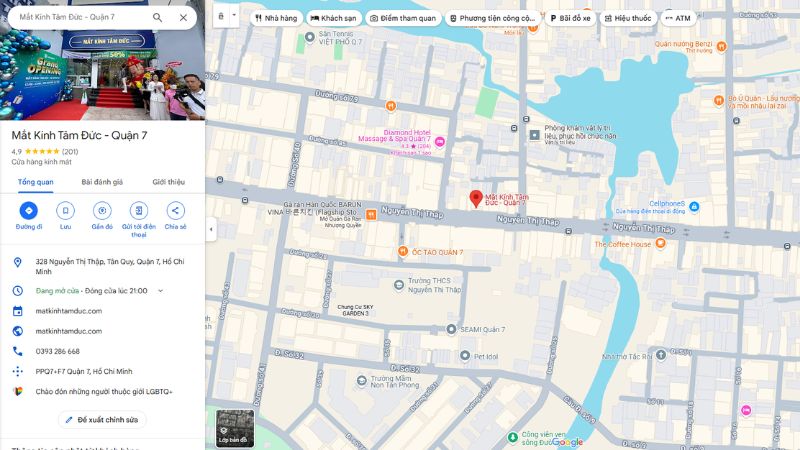The image size is (800, 450).
Task: Switch to the Bài đánh giá tab
Action: pos(102,182)
